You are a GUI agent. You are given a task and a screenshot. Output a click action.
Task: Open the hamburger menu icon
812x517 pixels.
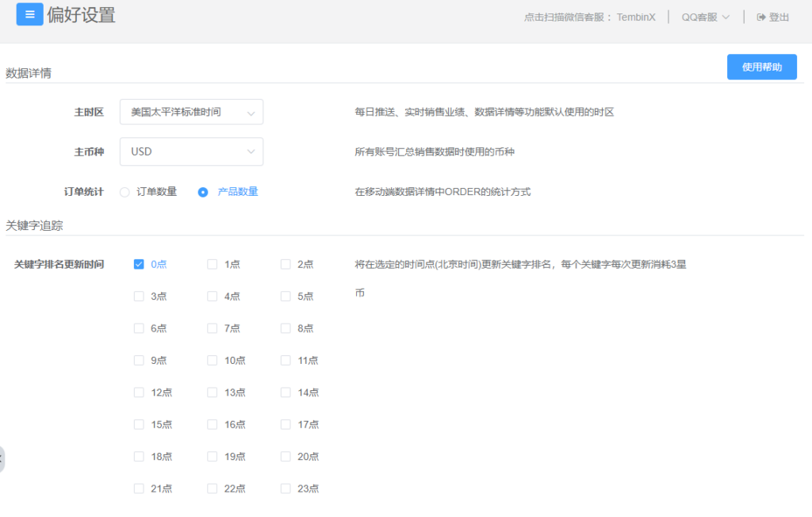29,14
